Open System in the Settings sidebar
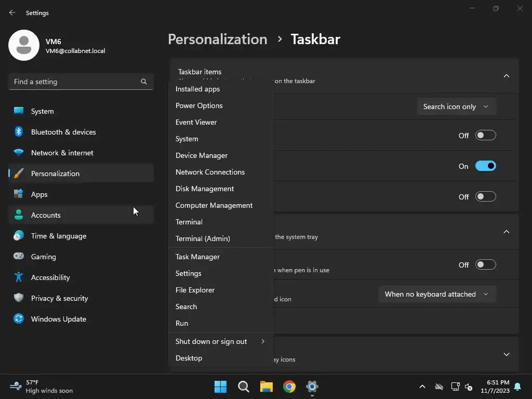Screen dimensions: 532x399 pyautogui.click(x=81, y=111)
